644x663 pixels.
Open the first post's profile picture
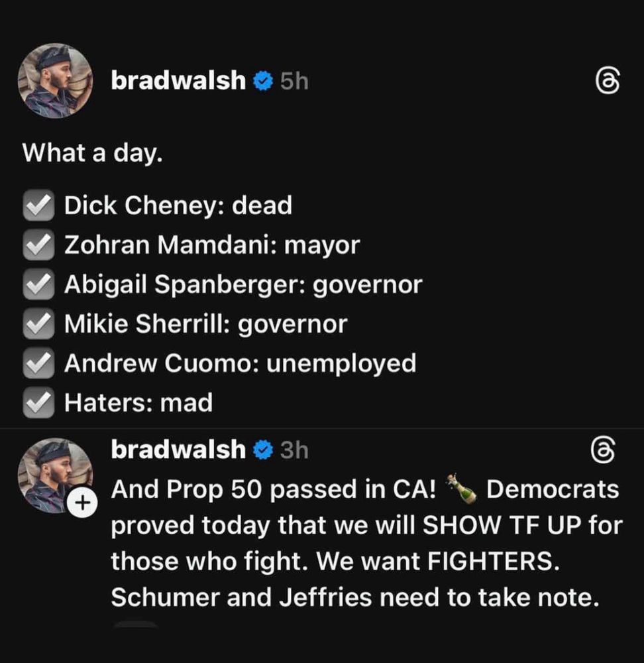tap(56, 81)
